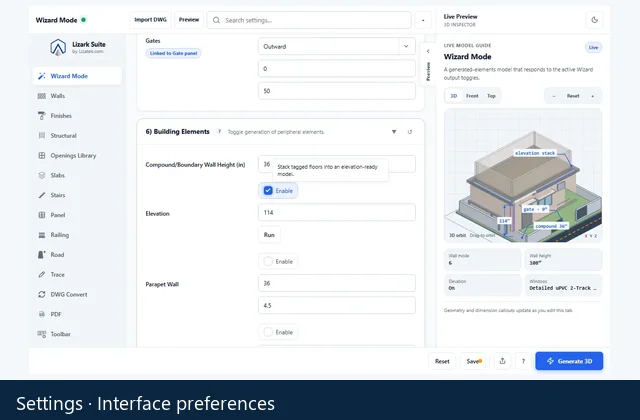The image size is (640, 420).
Task: Edit the Gates value 0 field
Action: point(337,69)
